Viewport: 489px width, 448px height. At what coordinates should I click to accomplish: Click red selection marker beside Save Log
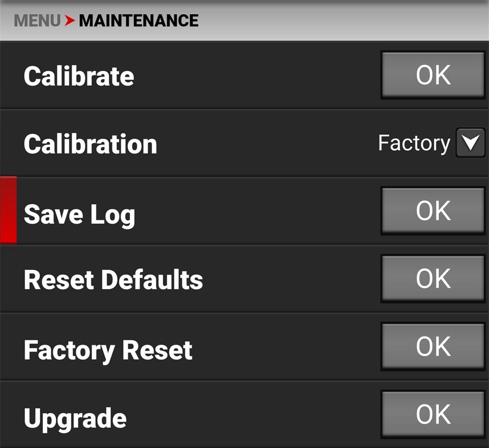point(8,210)
